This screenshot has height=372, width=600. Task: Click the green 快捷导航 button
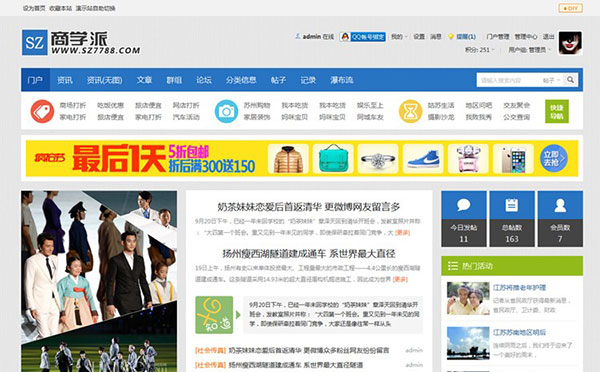(556, 111)
